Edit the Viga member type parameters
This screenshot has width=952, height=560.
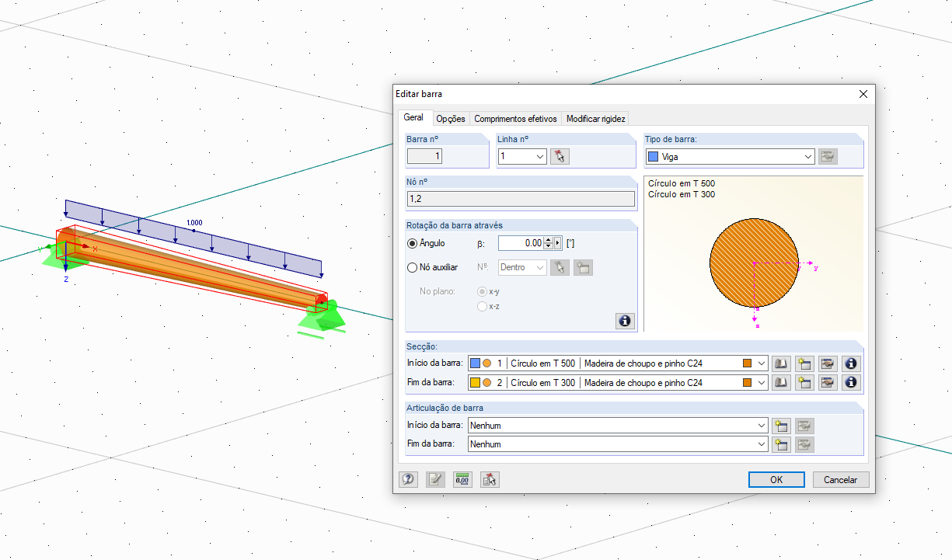(x=827, y=155)
